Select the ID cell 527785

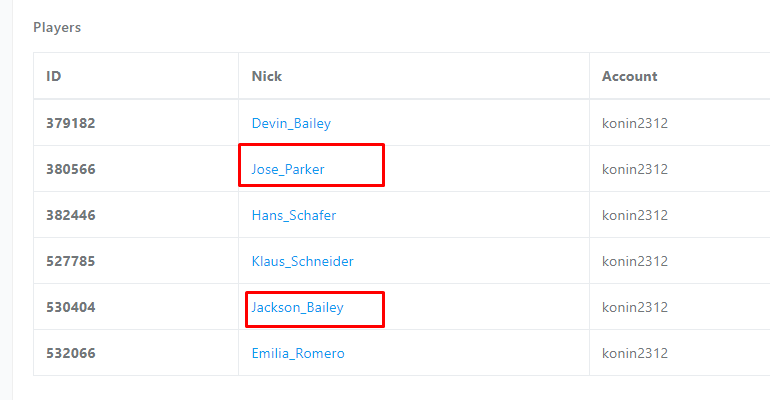click(x=71, y=261)
